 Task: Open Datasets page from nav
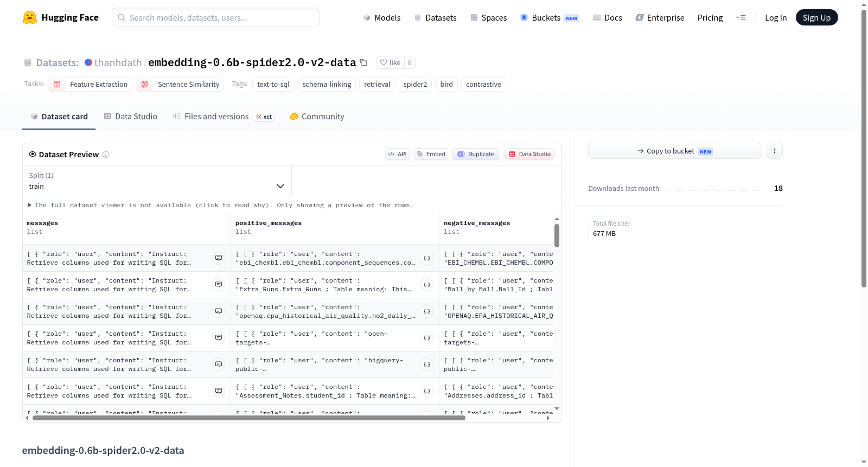435,18
